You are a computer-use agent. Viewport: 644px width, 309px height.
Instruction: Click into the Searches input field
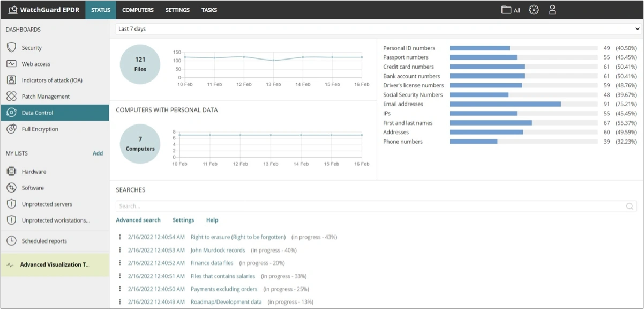coord(370,206)
